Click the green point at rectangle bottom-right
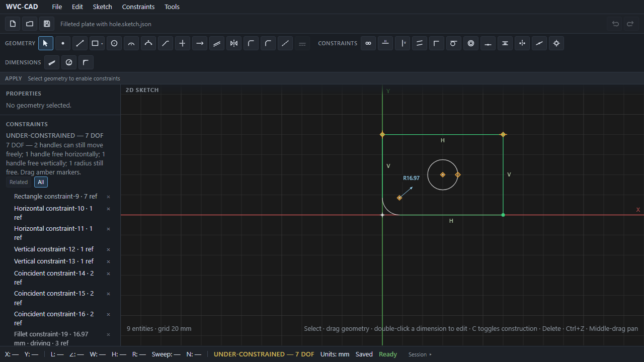This screenshot has height=362, width=644. tap(503, 215)
